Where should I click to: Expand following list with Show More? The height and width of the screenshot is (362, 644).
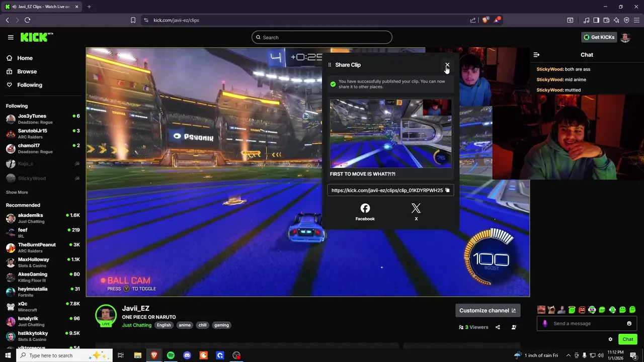pos(17,192)
